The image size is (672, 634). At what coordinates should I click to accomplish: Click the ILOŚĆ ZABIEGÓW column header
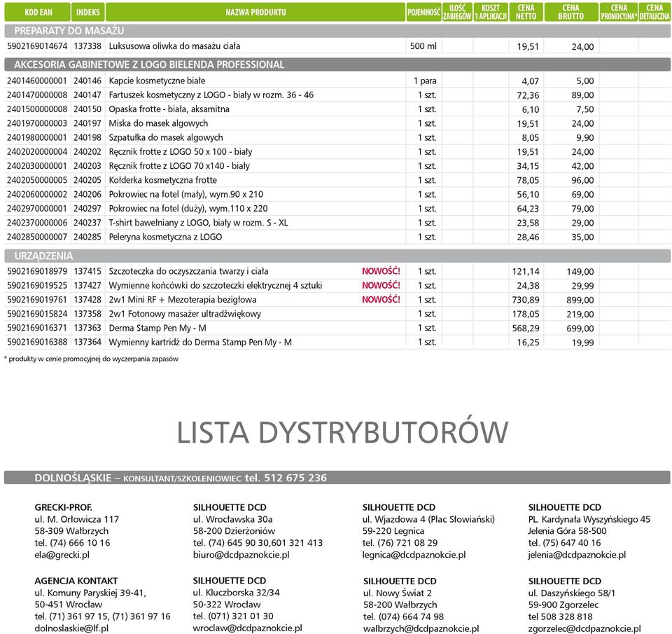point(457,12)
